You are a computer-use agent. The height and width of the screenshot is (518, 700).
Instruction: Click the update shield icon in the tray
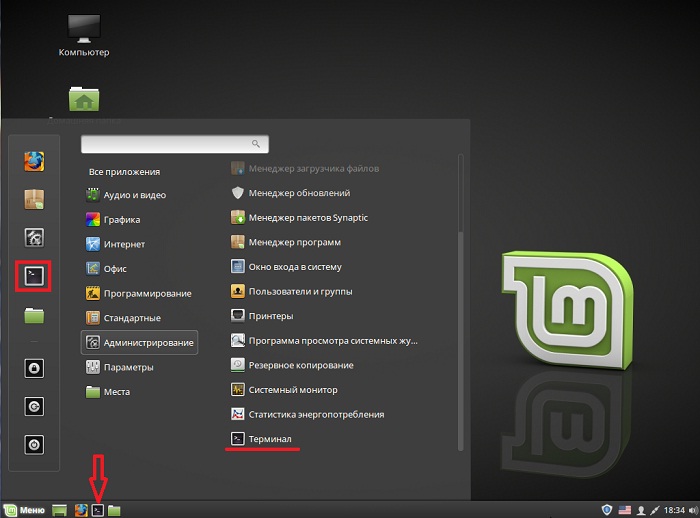pyautogui.click(x=607, y=510)
